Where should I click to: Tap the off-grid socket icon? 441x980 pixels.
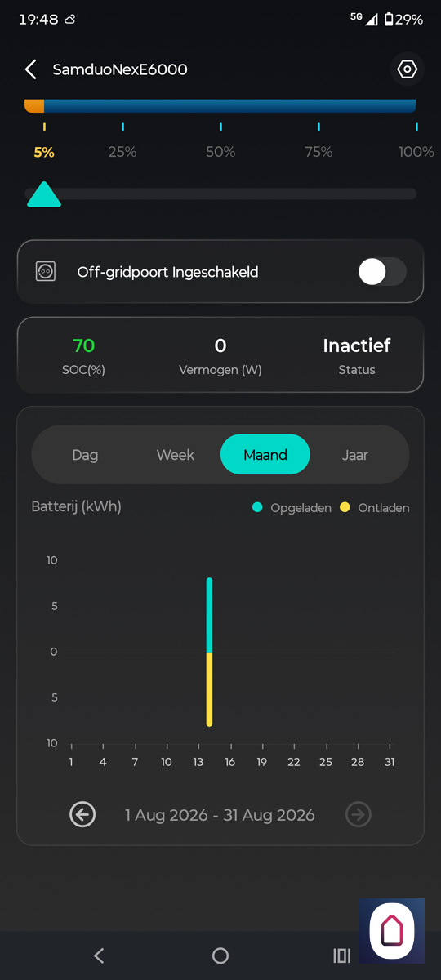pos(46,272)
